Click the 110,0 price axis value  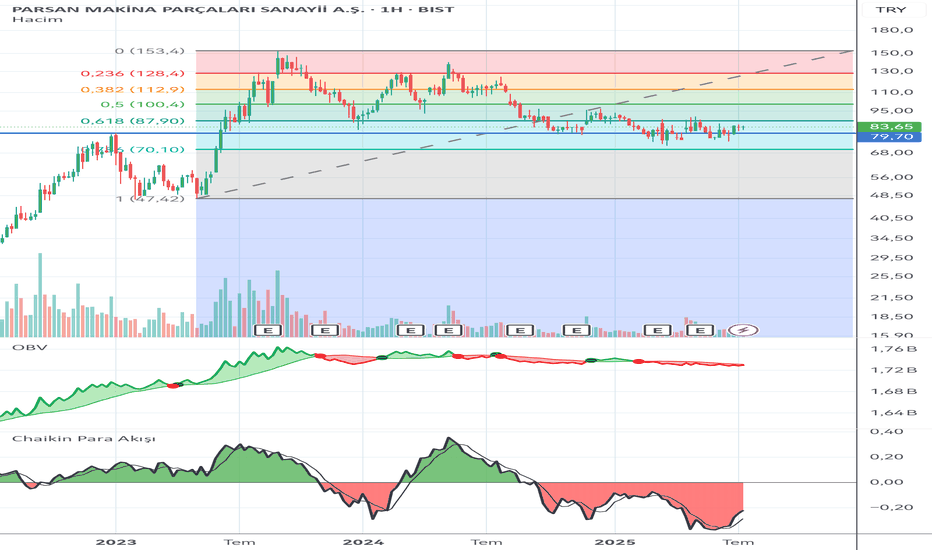coord(892,92)
